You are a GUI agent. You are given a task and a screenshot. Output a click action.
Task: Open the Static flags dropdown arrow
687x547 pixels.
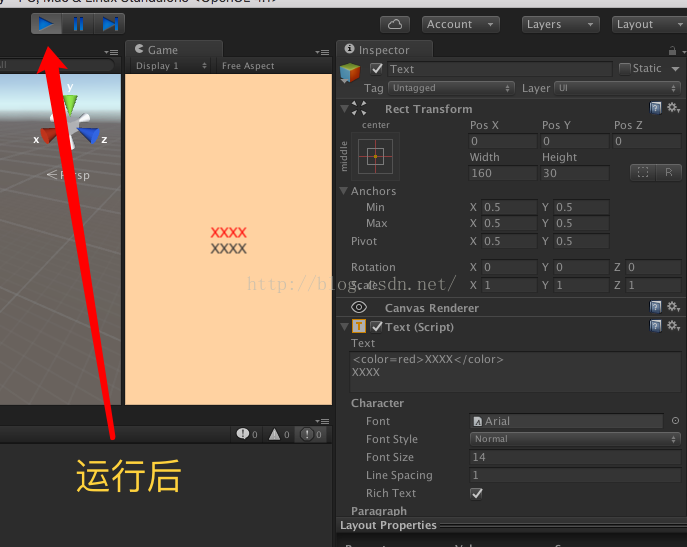click(675, 68)
